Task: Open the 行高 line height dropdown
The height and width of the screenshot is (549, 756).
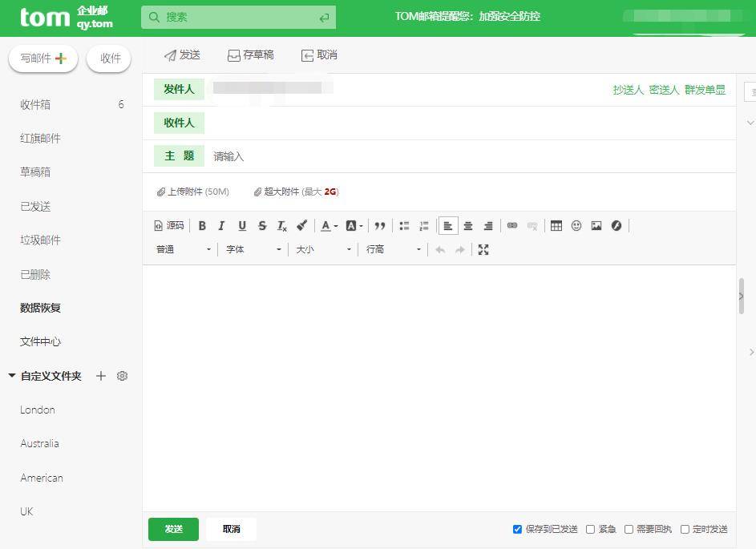Action: [391, 249]
